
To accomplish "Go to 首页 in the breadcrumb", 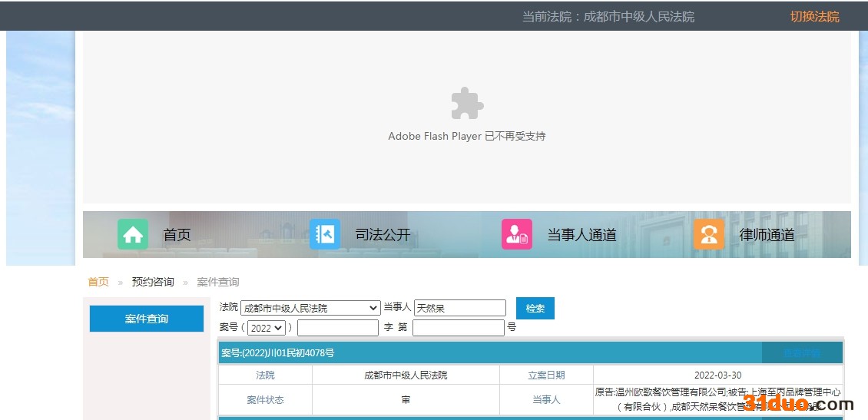I will coord(98,282).
